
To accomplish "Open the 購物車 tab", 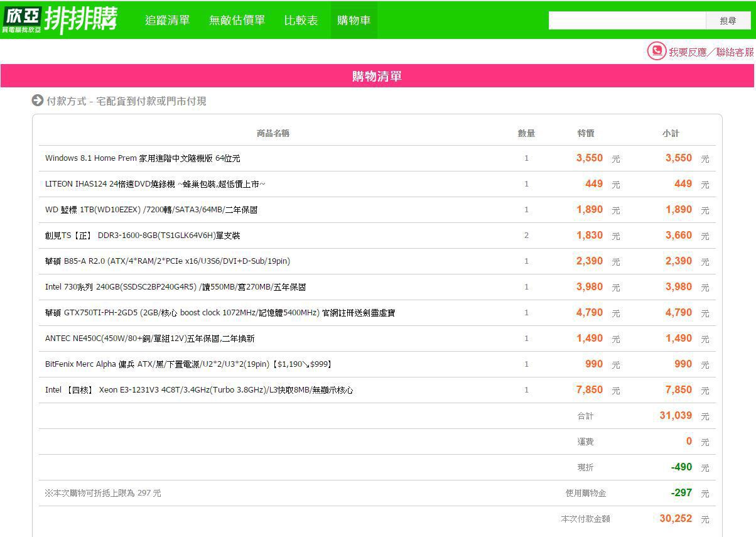I will point(354,20).
